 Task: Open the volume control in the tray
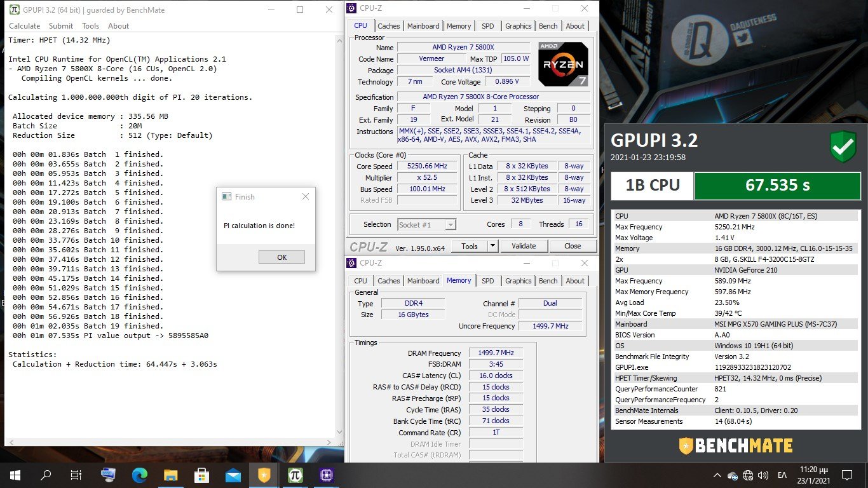pyautogui.click(x=763, y=475)
